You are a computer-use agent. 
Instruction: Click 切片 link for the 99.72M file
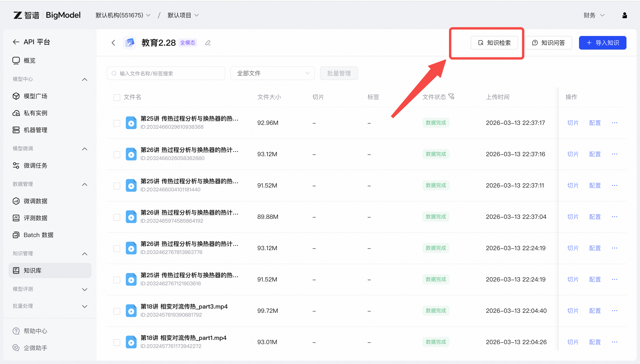click(x=573, y=311)
